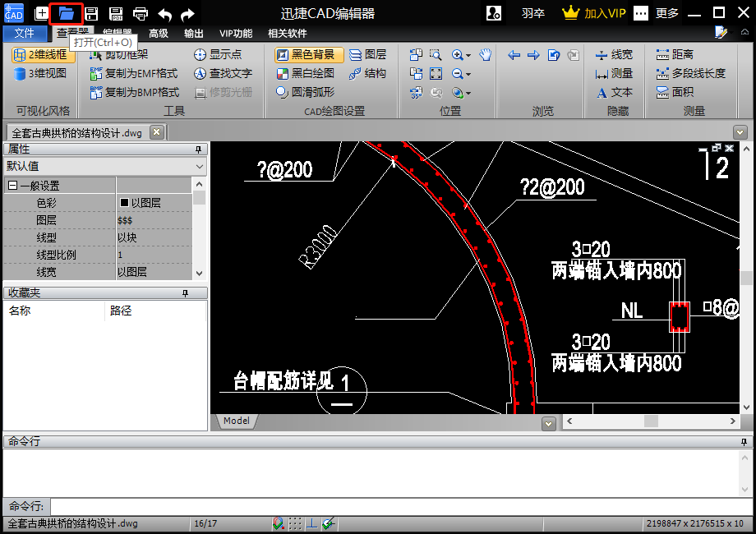Click the 色彩 color swatch value
Screen dimensions: 756x534
124,202
